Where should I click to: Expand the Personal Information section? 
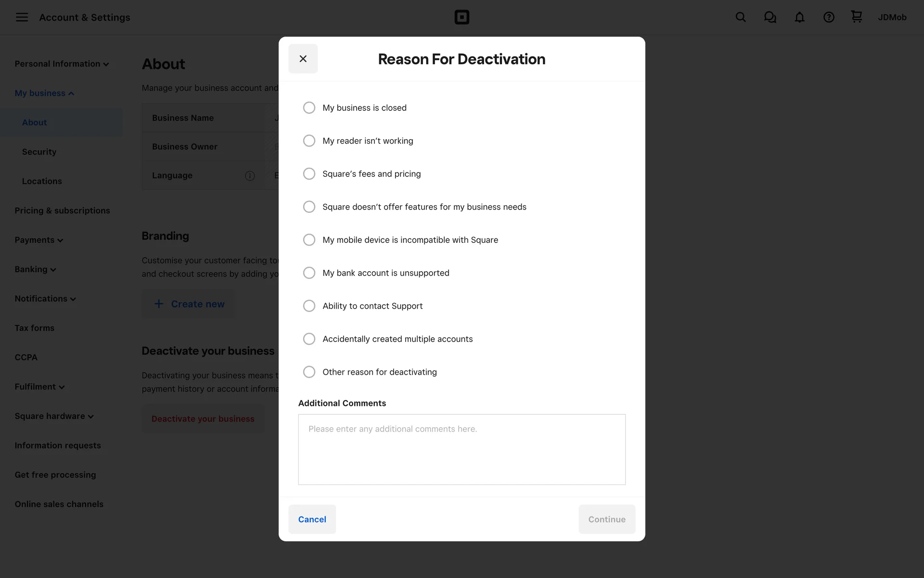(62, 64)
